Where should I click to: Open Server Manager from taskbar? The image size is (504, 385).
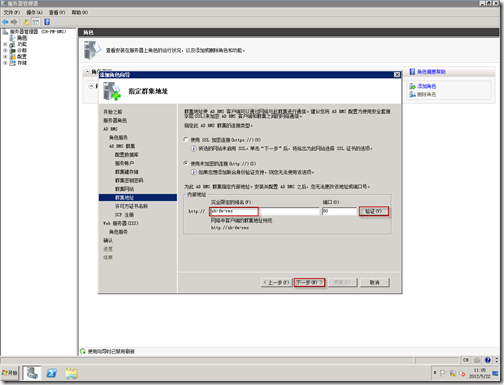pyautogui.click(x=32, y=373)
